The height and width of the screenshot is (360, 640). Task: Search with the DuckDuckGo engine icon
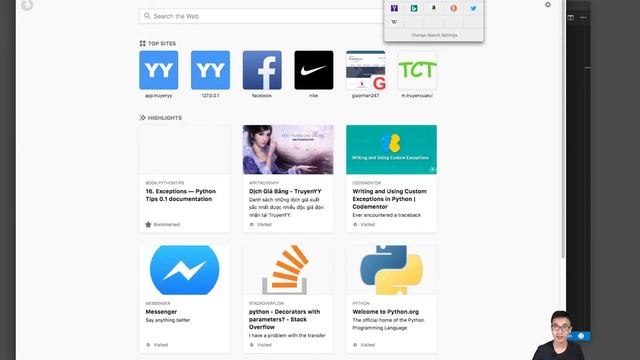coord(453,8)
